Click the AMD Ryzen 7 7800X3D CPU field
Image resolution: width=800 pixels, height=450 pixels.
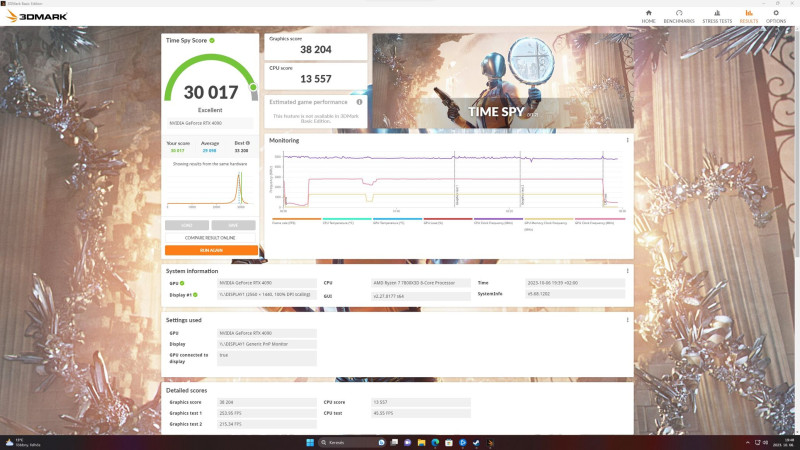coord(421,283)
